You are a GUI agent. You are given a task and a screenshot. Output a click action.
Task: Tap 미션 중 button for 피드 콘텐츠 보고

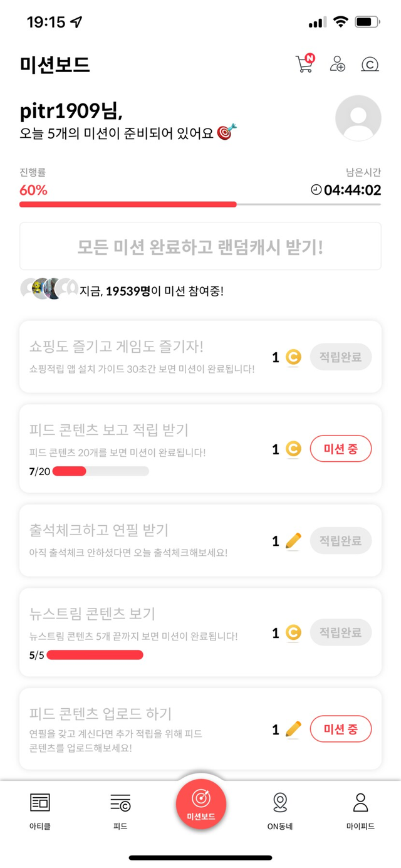pos(341,449)
